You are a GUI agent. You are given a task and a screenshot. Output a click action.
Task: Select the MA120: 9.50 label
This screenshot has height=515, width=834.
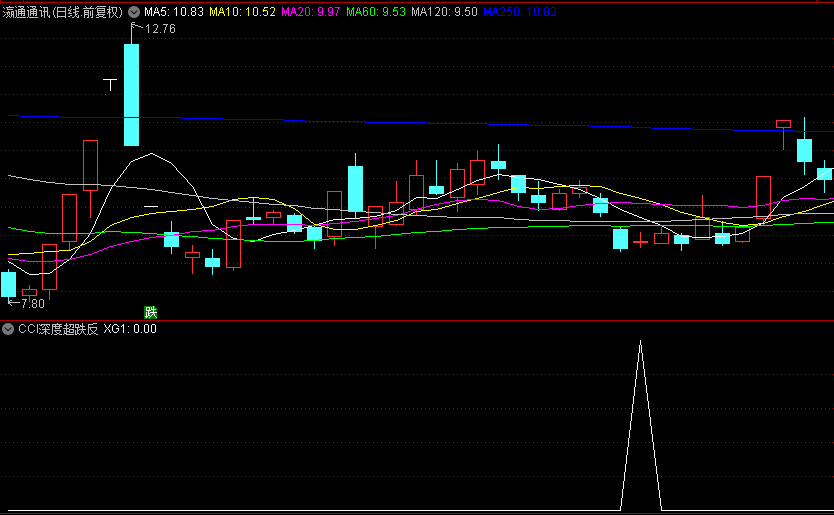[x=444, y=12]
